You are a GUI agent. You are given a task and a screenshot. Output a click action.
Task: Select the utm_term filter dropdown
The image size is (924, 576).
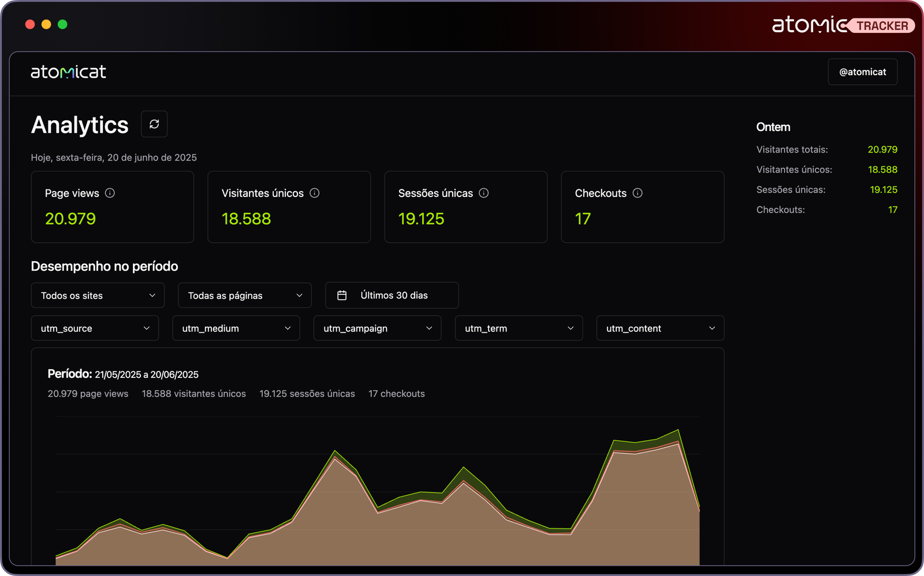click(x=519, y=328)
